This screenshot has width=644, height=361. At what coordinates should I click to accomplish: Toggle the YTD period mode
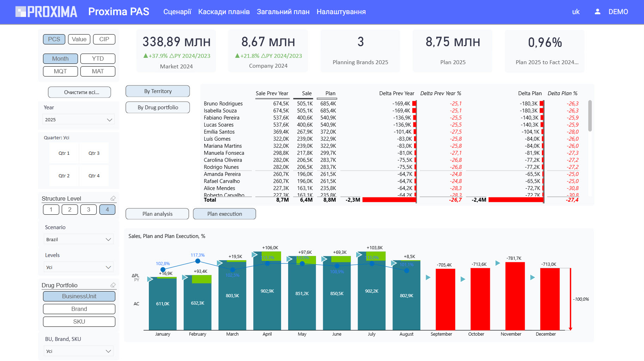click(x=98, y=59)
